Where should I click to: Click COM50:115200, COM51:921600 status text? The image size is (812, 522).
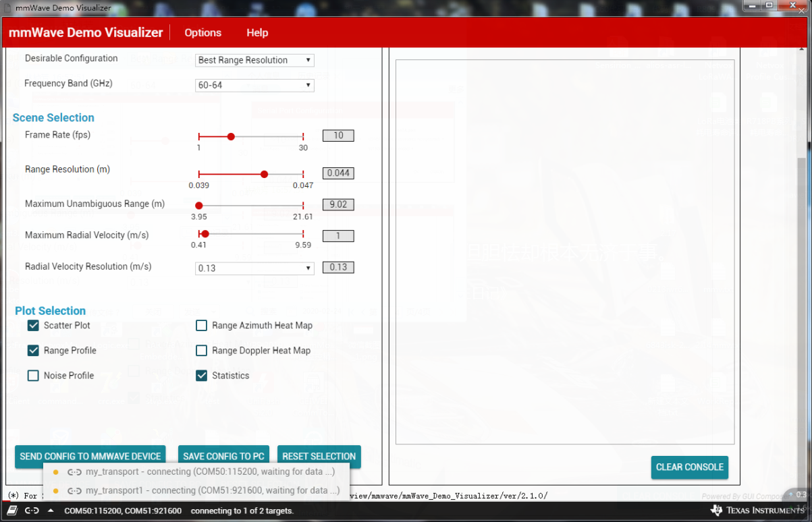[123, 511]
